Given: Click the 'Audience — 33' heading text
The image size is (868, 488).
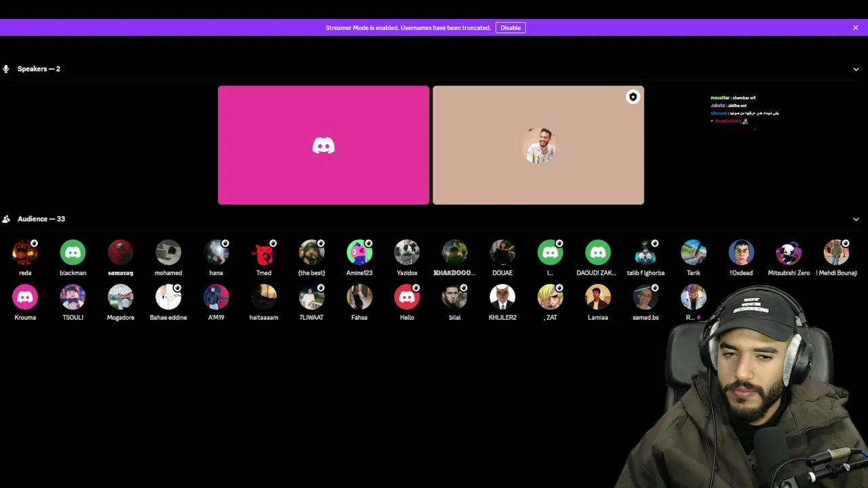Looking at the screenshot, I should [41, 219].
